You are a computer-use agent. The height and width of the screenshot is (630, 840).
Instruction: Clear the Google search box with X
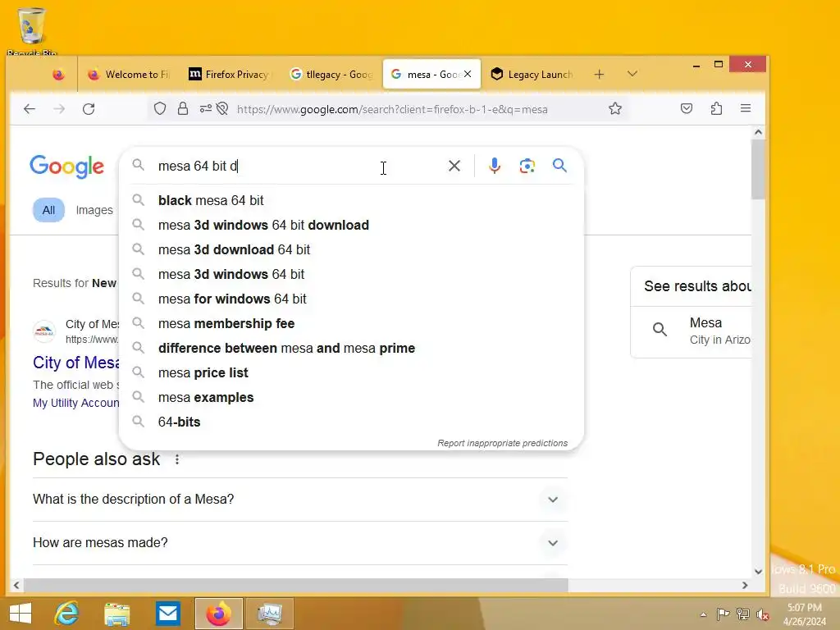pos(454,166)
